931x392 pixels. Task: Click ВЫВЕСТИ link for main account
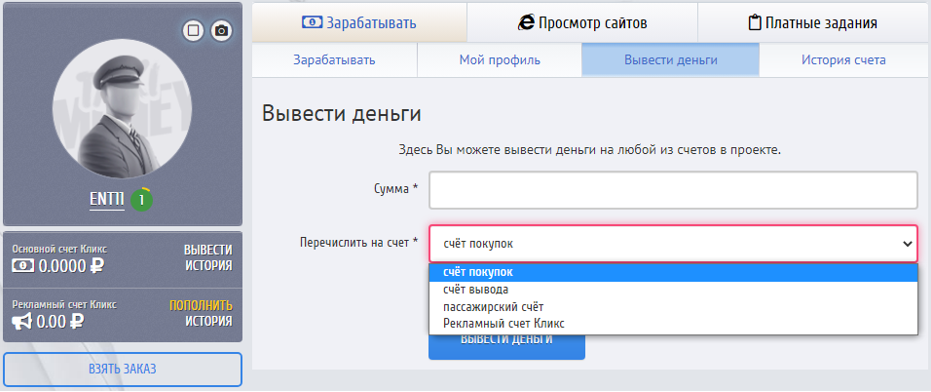[208, 250]
